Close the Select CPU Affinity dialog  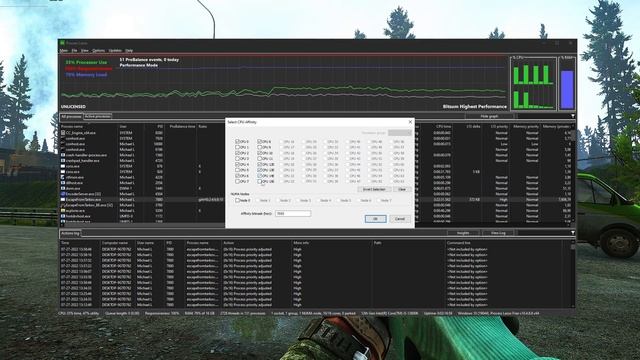[x=410, y=122]
